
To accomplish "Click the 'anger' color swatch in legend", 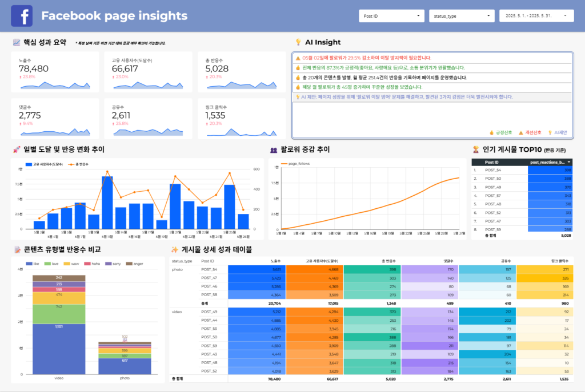I will (129, 264).
